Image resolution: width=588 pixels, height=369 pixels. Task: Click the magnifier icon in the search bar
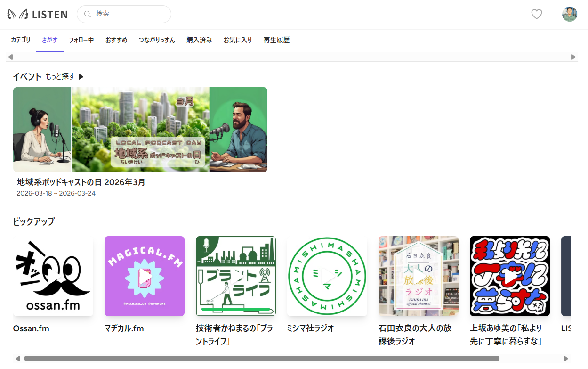pyautogui.click(x=88, y=14)
